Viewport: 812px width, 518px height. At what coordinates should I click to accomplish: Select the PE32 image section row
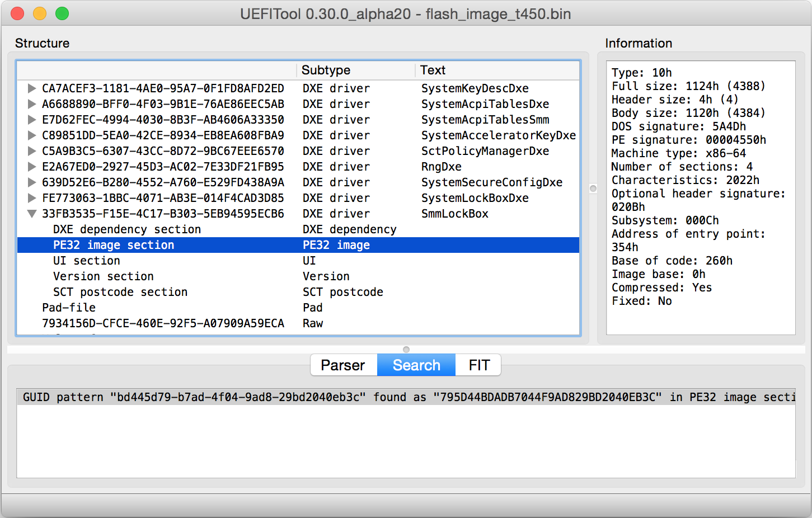click(298, 245)
